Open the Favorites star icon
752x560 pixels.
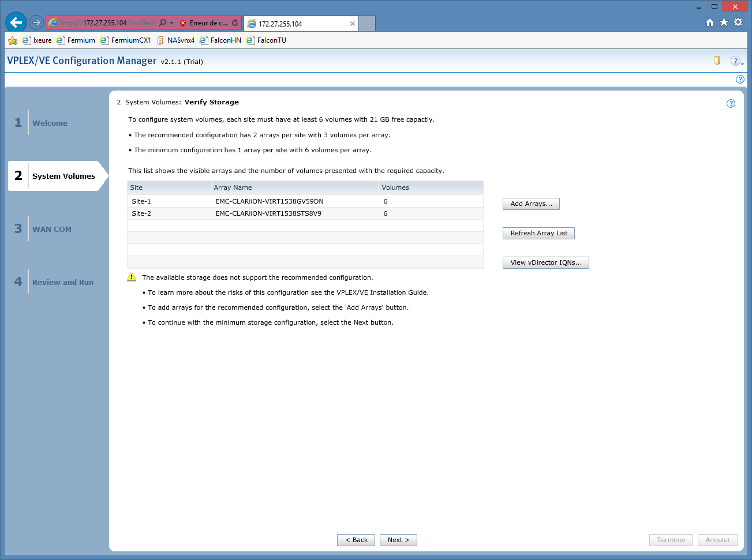724,22
